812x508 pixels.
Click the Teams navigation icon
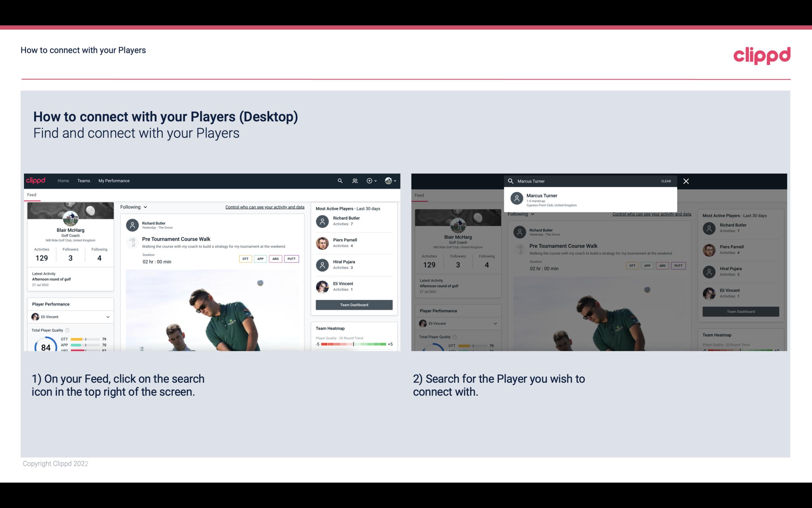(x=84, y=180)
